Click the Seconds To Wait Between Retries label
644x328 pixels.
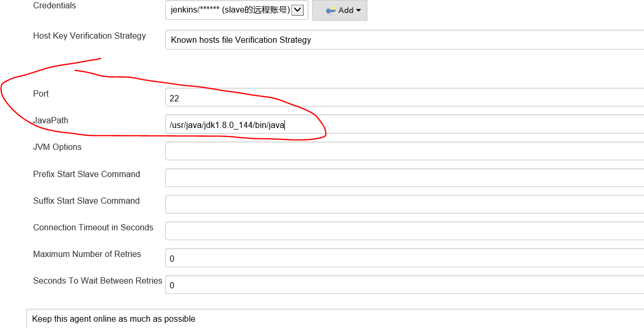(98, 281)
